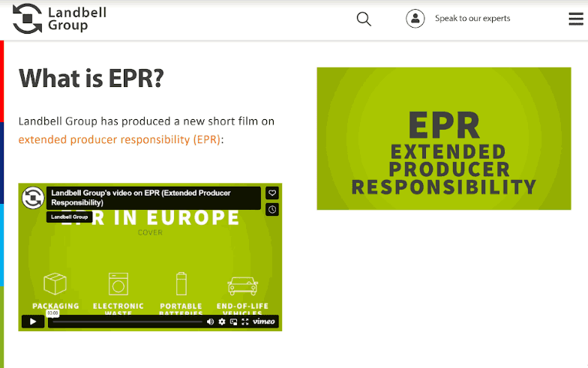Click the Landbell Group logo
588x368 pixels.
click(x=59, y=18)
